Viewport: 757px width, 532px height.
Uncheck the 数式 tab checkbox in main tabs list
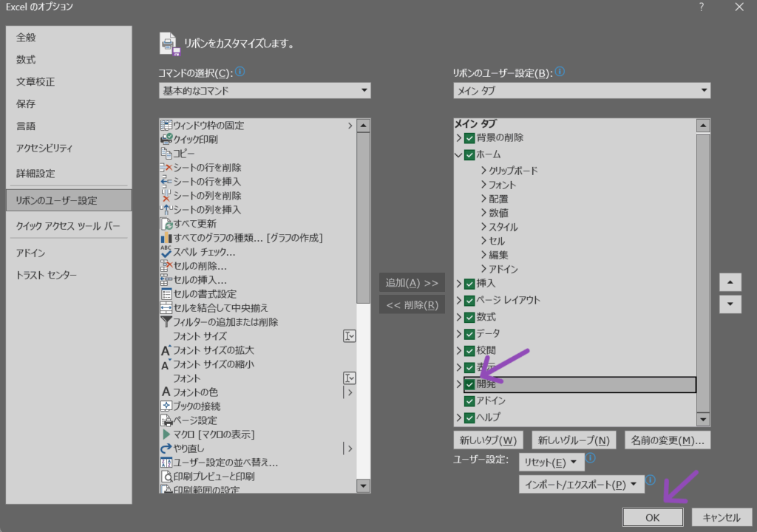point(469,318)
